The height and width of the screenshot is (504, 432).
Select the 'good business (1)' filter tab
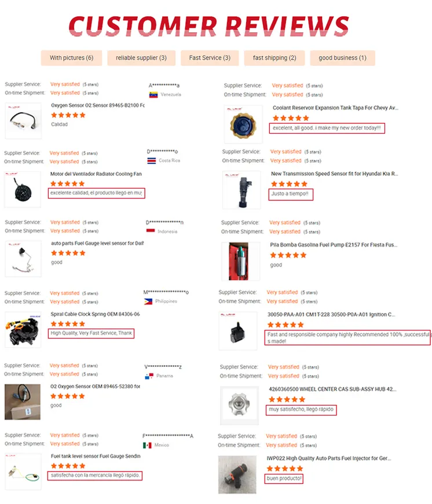[342, 58]
